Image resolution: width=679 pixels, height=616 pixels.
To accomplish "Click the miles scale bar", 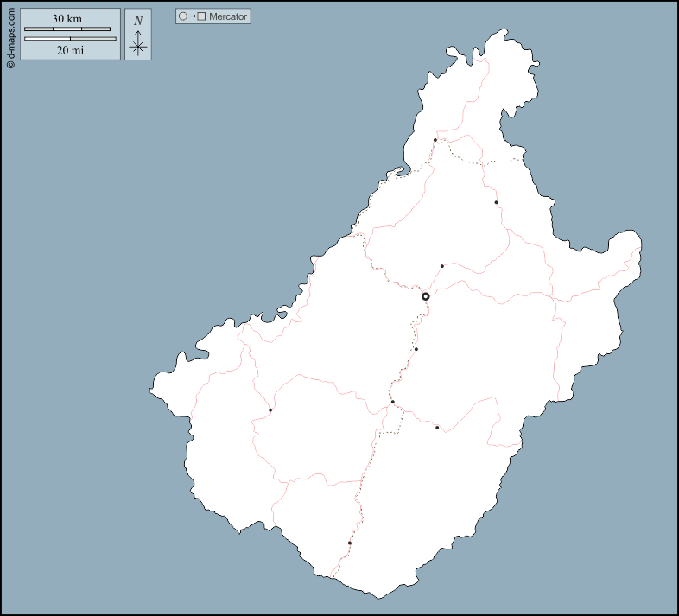I will (70, 38).
